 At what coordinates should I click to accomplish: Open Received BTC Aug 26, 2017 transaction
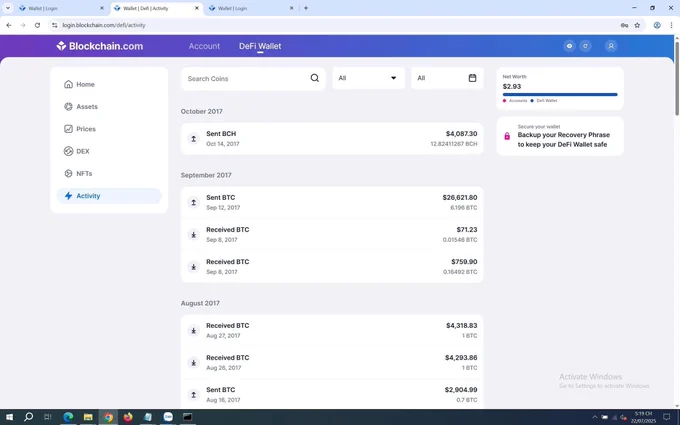pyautogui.click(x=332, y=363)
